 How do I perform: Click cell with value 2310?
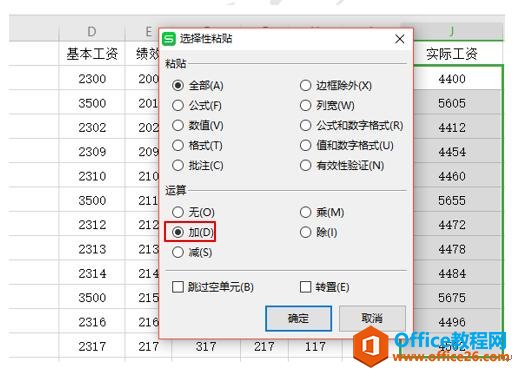point(92,176)
